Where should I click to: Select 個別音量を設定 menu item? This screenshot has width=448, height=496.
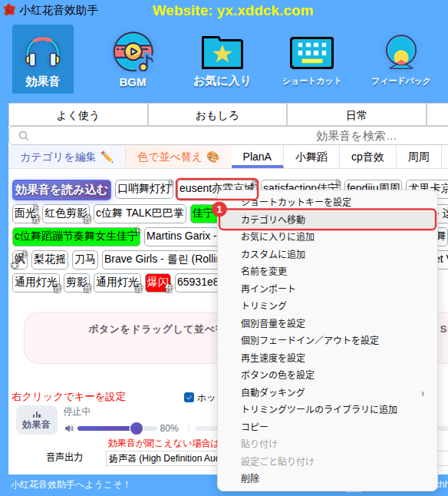coord(328,323)
